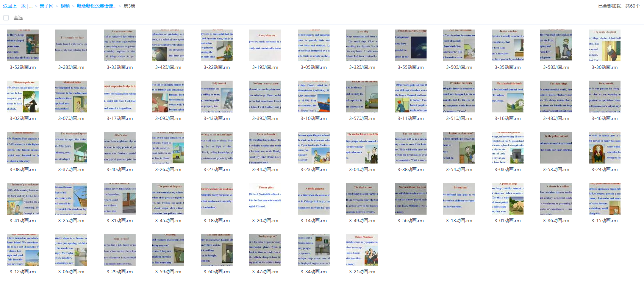
Task: Expand the '...' breadcrumb ellipsis
Action: point(31,6)
